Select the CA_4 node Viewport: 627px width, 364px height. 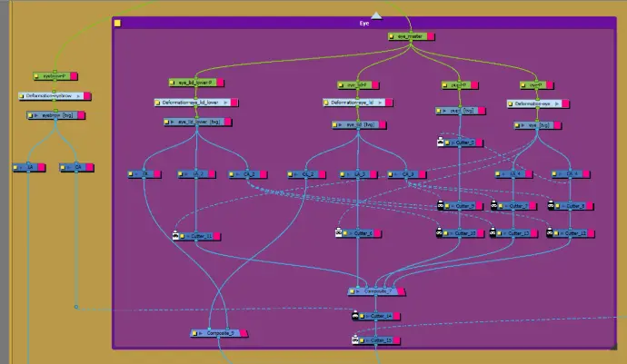(571, 173)
